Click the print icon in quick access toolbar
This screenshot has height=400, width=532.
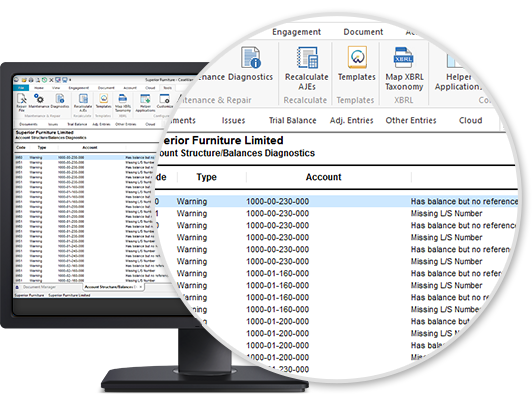(31, 80)
